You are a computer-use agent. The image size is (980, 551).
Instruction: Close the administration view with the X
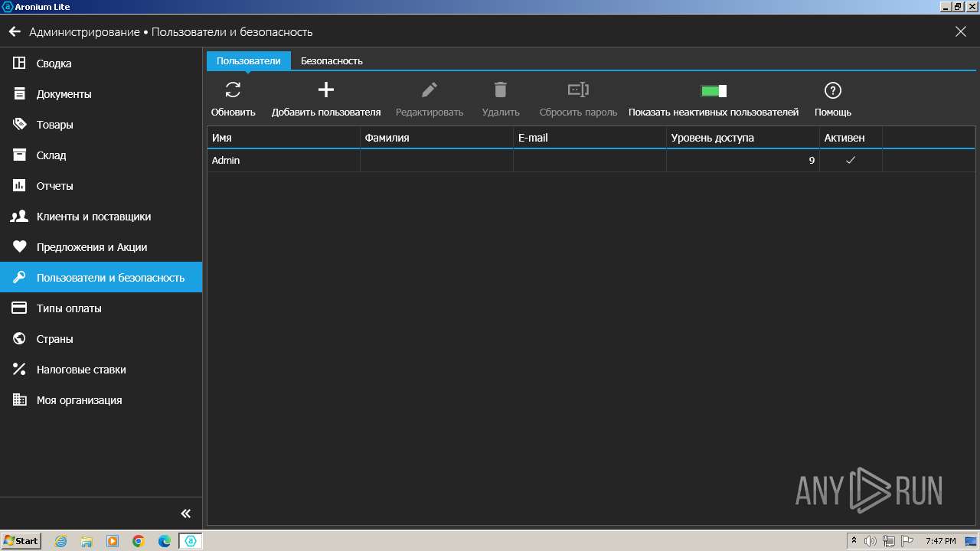961,32
